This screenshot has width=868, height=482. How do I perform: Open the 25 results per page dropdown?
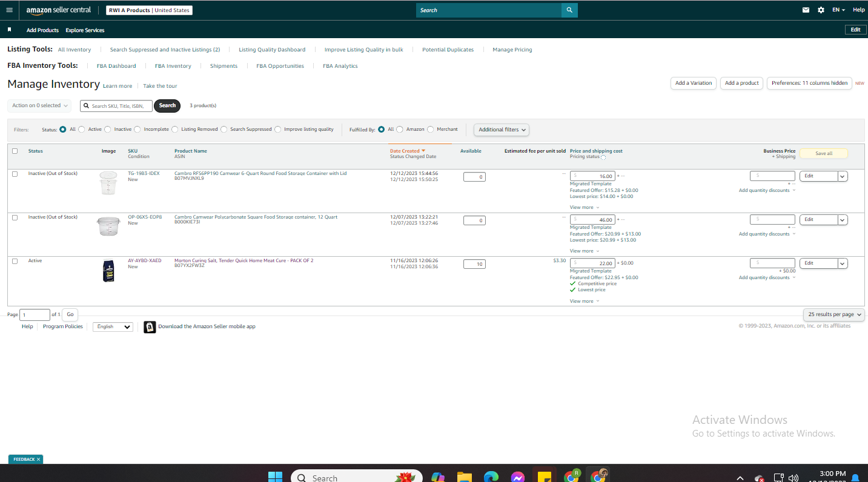(834, 315)
